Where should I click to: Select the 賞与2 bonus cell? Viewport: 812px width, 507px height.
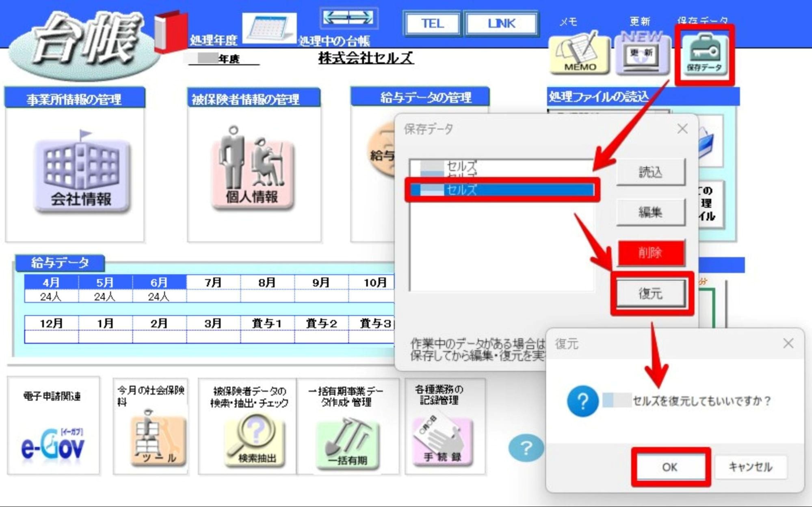[x=321, y=323]
